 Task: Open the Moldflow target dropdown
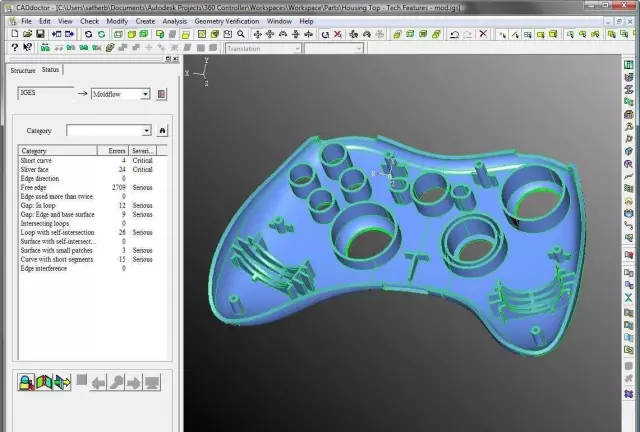click(145, 94)
